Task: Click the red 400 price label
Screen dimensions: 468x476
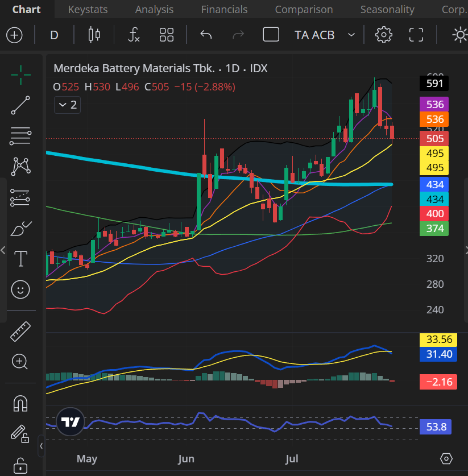Action: pyautogui.click(x=434, y=214)
